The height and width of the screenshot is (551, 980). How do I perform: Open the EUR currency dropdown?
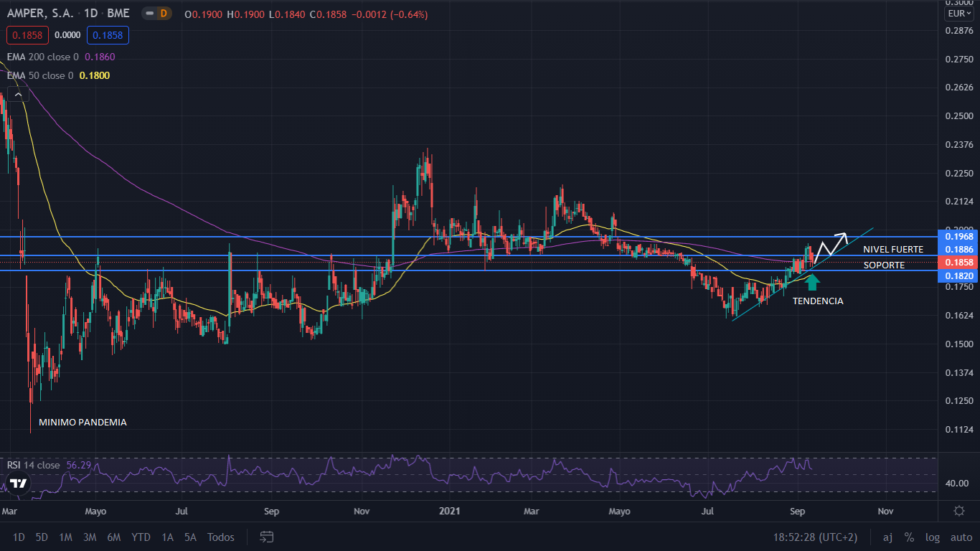click(x=958, y=14)
